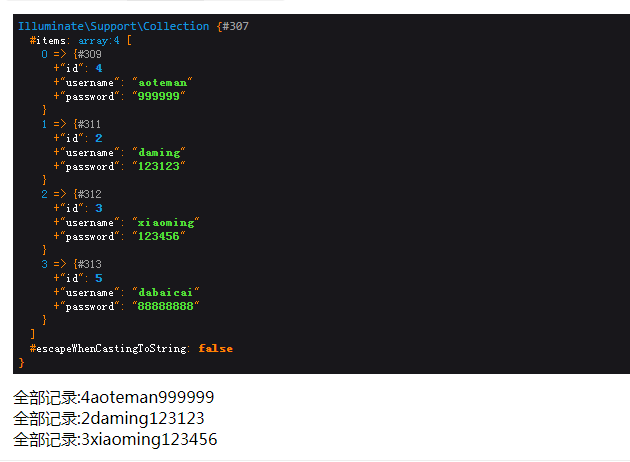Viewport: 630px width, 462px height.
Task: Collapse the #items array:4 node
Action: [x=80, y=41]
